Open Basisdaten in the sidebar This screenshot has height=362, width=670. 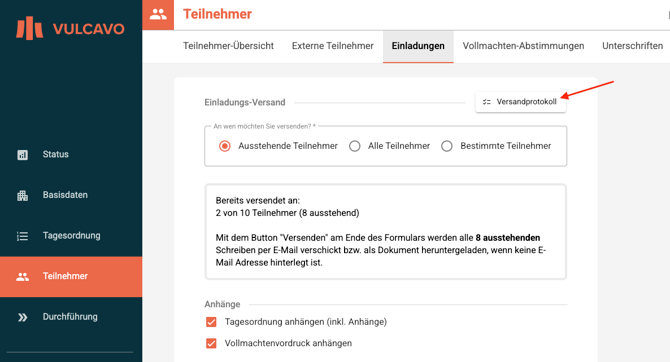click(71, 195)
